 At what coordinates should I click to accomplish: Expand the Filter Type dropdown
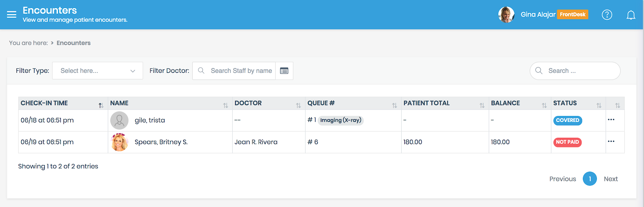click(97, 71)
